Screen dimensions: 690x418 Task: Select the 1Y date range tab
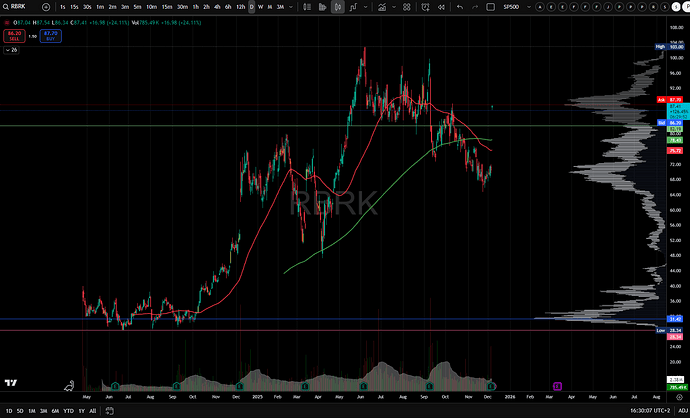(80, 411)
